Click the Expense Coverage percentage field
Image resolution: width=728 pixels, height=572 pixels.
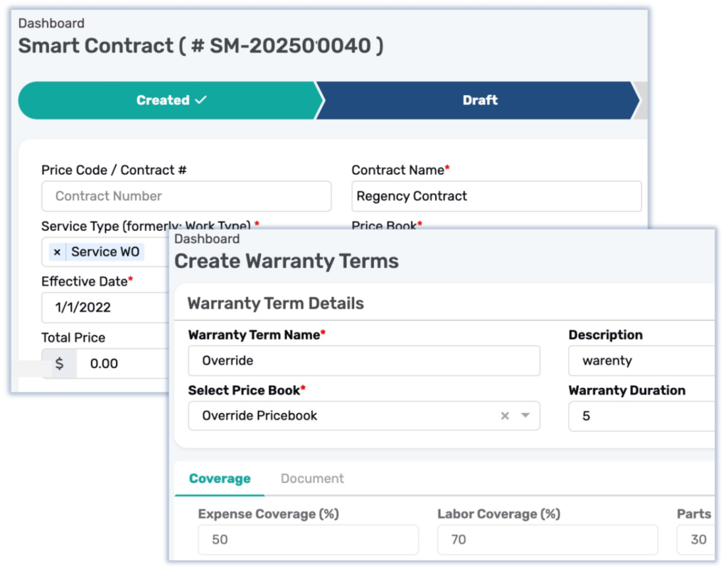pos(308,539)
